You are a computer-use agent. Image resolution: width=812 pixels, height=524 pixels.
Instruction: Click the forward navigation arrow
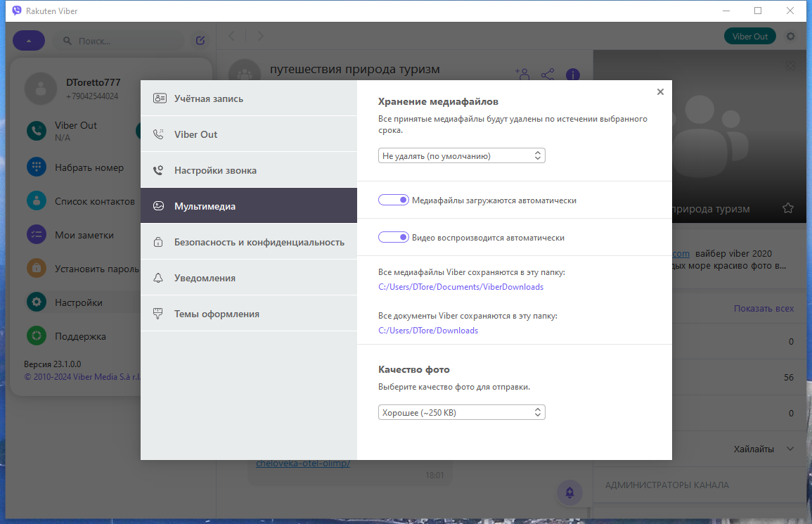point(261,36)
